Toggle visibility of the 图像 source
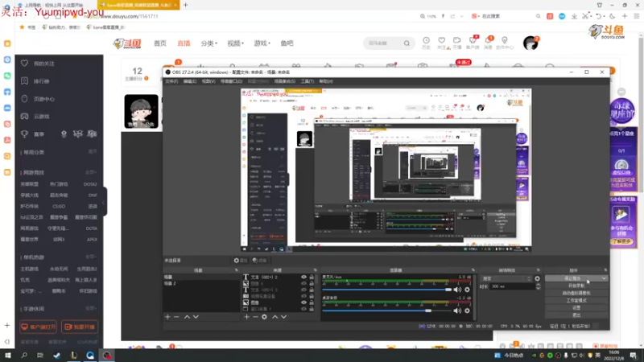The width and height of the screenshot is (644, 362). point(303,302)
